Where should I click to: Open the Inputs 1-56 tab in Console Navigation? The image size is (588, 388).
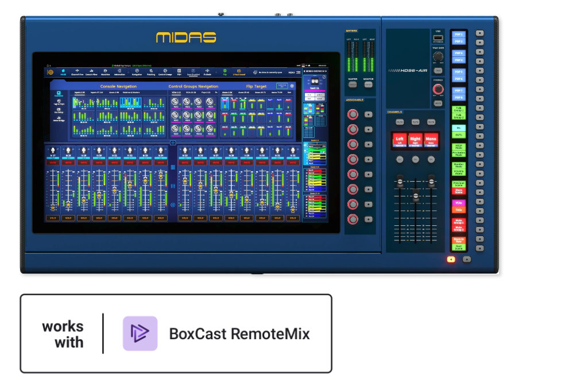(79, 93)
